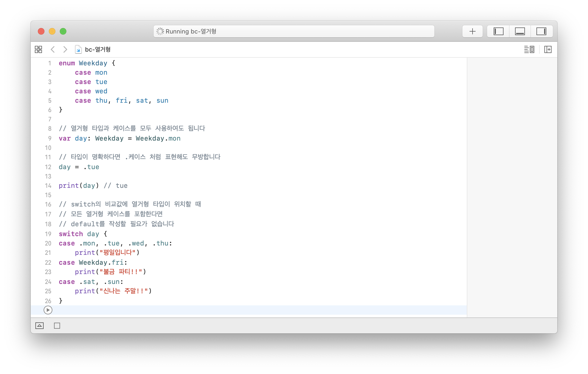Add an editor on the right
This screenshot has height=374, width=588.
click(548, 49)
